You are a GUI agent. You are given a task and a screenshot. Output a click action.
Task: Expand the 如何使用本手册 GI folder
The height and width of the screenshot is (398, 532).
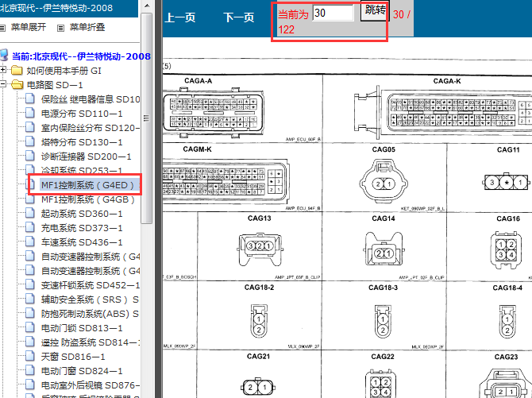pyautogui.click(x=3, y=70)
